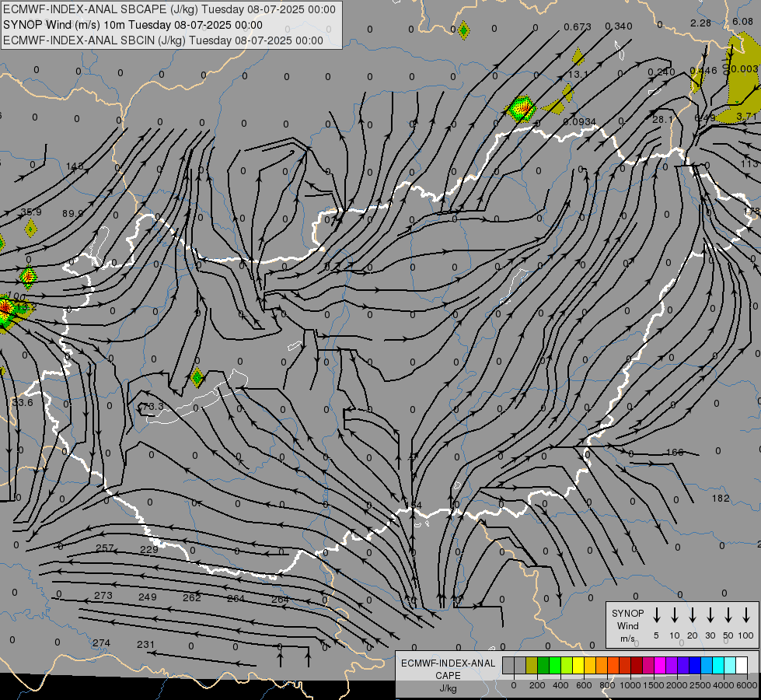Click the map value 166

tap(675, 452)
